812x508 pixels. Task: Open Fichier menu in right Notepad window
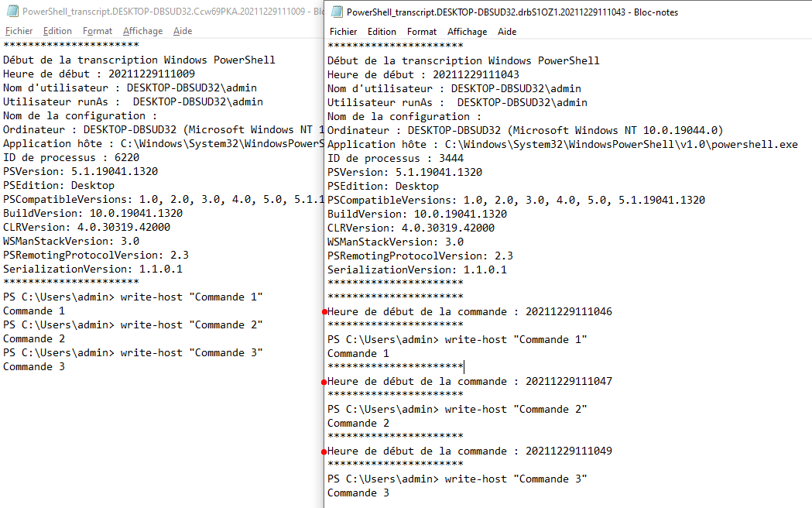coord(343,32)
